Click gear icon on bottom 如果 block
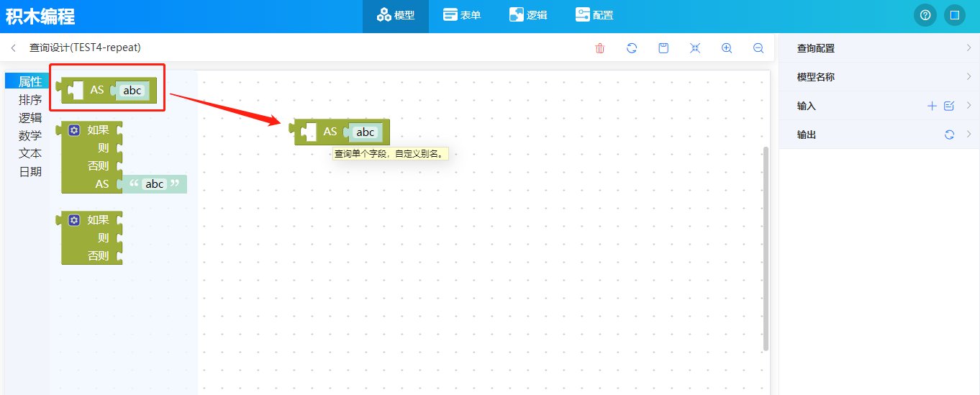 (74, 220)
